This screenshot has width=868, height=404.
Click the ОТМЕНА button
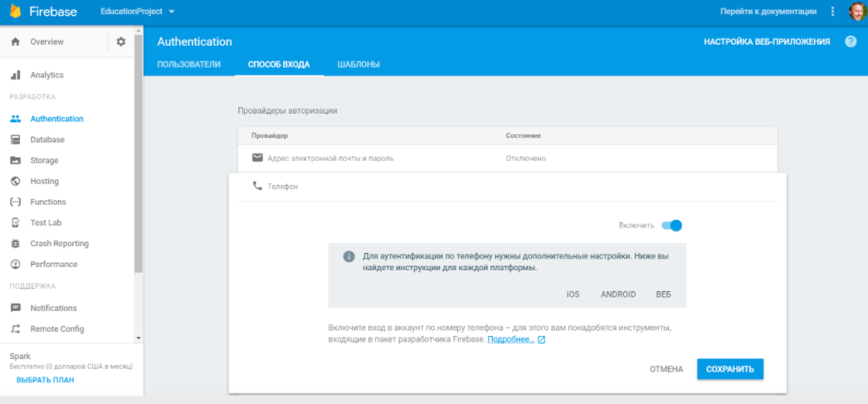point(666,369)
